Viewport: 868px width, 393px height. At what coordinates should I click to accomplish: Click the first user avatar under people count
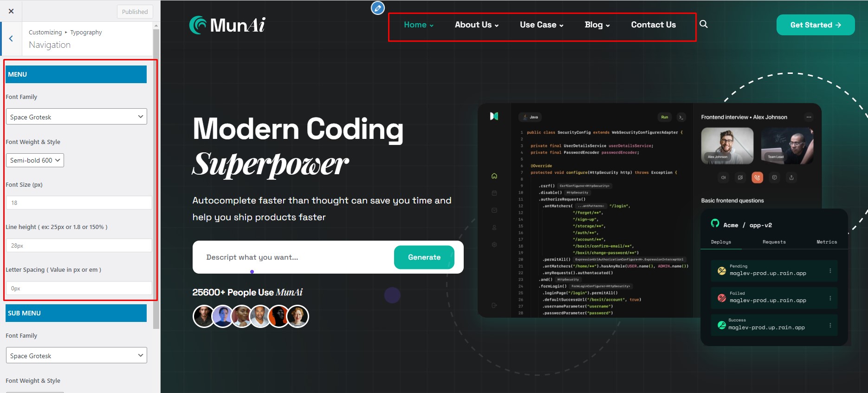click(x=204, y=316)
